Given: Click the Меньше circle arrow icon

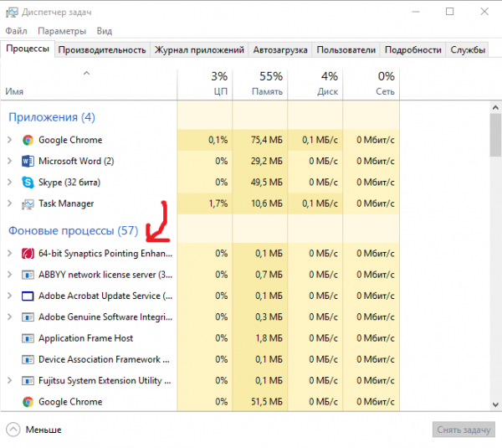Looking at the screenshot, I should (13, 430).
